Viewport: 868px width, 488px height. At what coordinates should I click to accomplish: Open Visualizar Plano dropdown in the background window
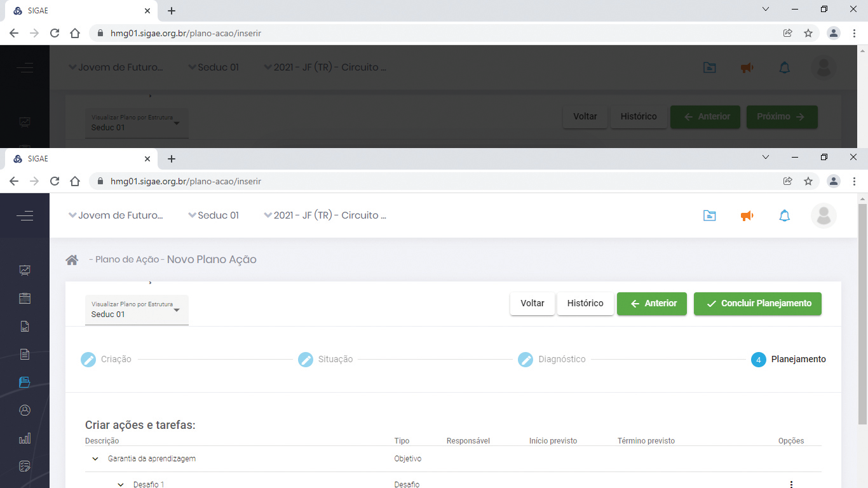click(137, 123)
